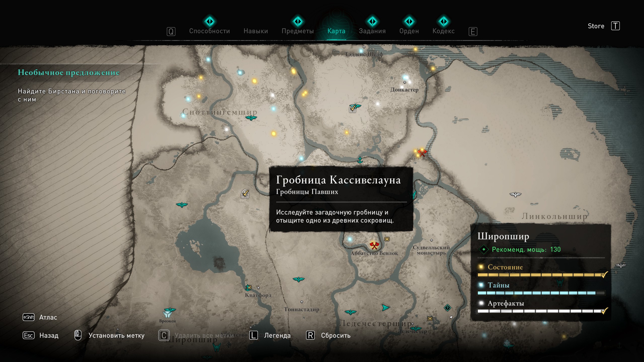Open the Задания tab
The height and width of the screenshot is (362, 644).
pos(372,31)
